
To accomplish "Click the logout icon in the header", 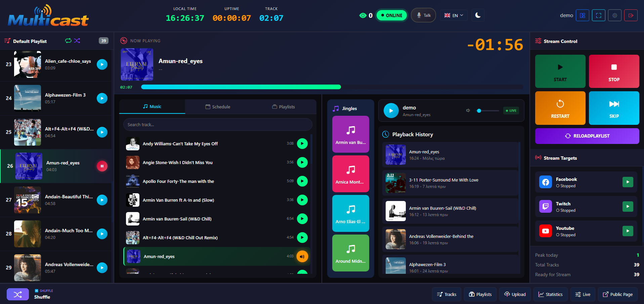I will click(631, 15).
